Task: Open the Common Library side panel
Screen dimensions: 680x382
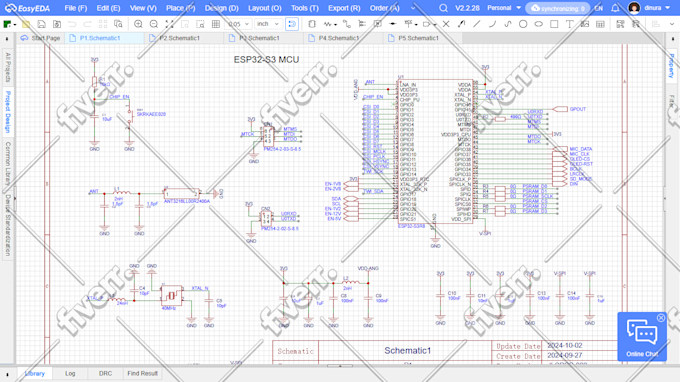Action: coord(7,164)
